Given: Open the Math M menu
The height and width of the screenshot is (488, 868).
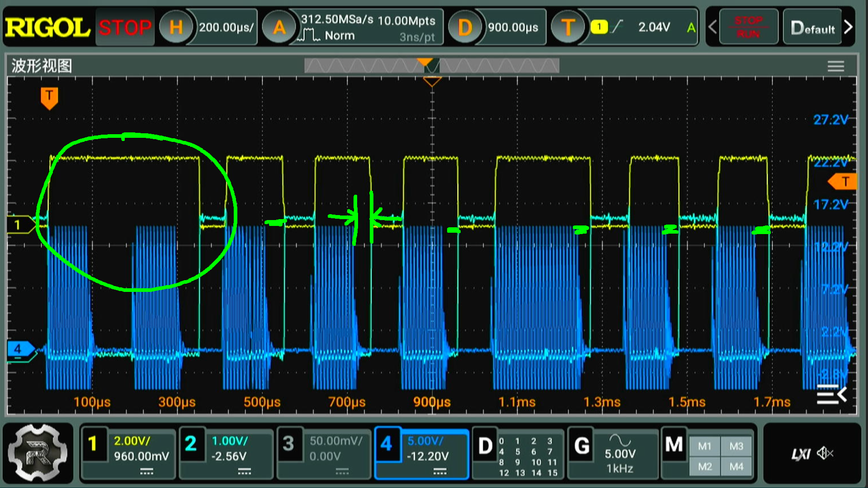Looking at the screenshot, I should point(674,445).
